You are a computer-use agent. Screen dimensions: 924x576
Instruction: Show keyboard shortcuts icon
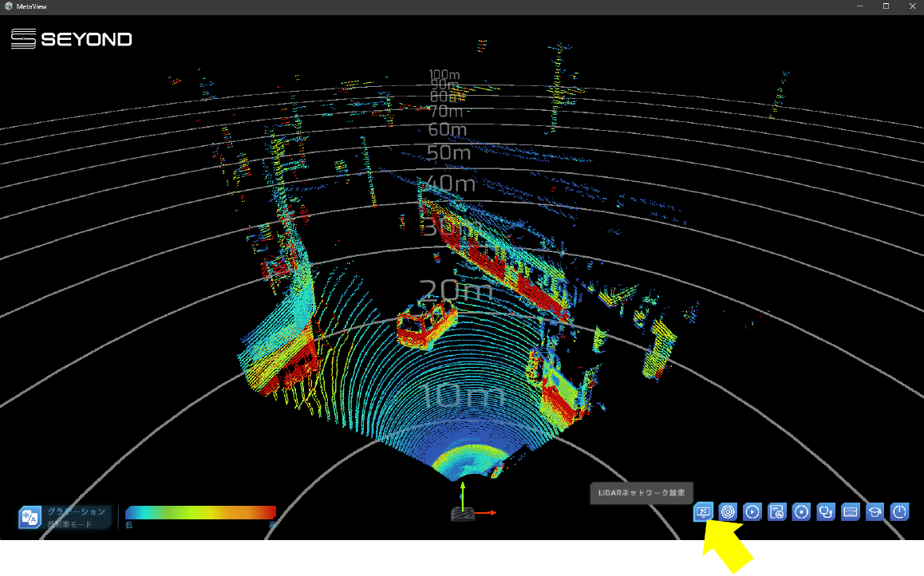[851, 511]
